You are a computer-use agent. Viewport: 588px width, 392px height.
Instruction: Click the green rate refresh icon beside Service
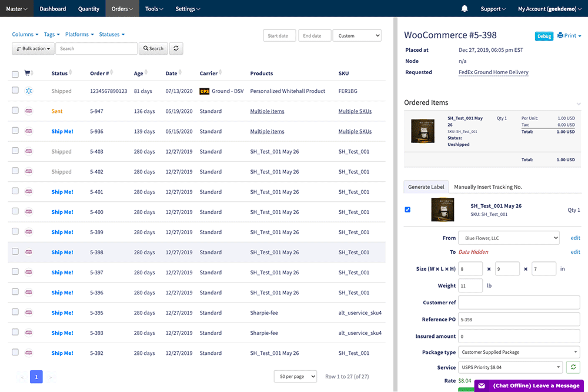tap(573, 367)
